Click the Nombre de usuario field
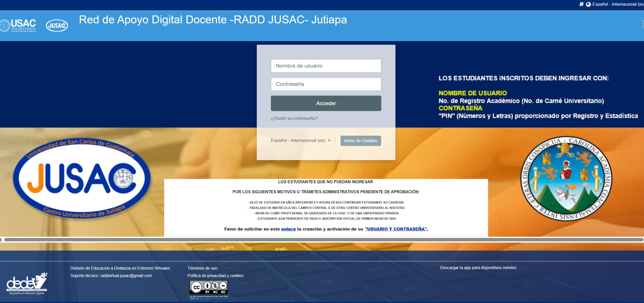644x303 pixels. pos(326,66)
